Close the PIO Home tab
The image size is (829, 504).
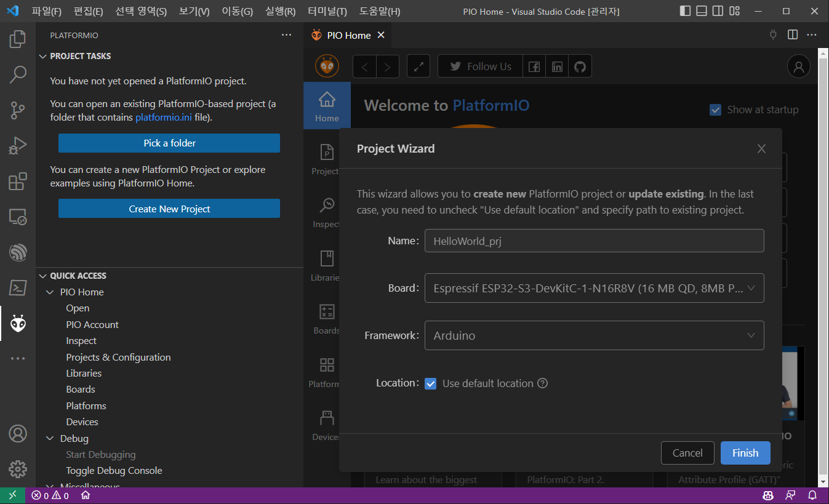(381, 35)
